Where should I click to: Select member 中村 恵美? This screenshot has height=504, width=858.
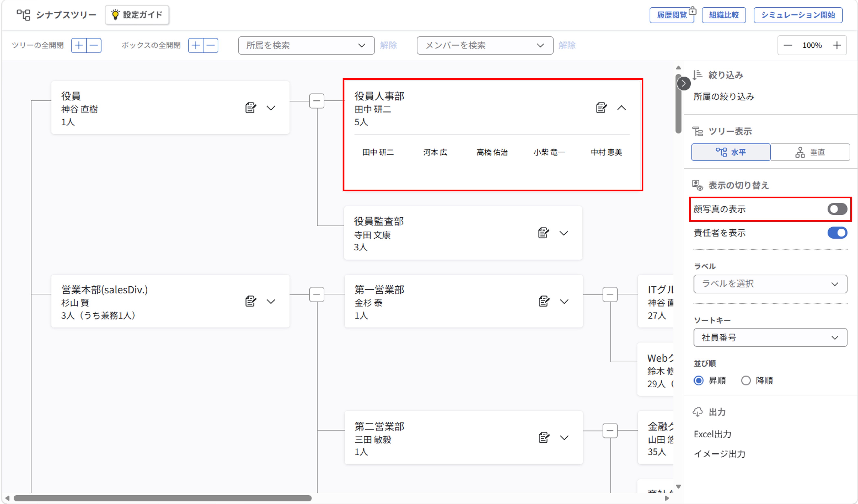pos(606,152)
